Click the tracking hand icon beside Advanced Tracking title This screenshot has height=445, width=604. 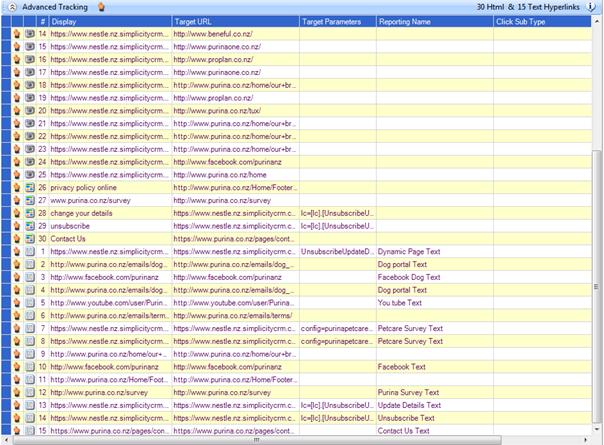[101, 7]
